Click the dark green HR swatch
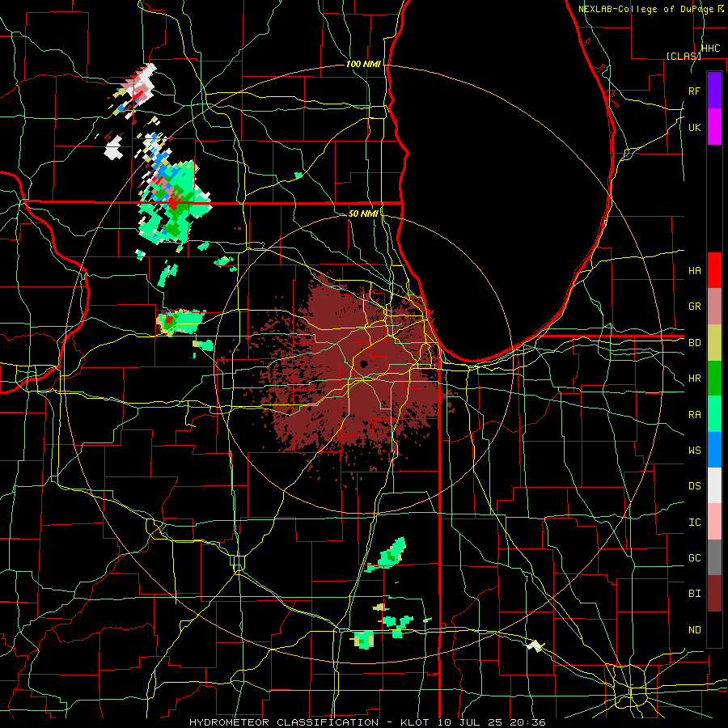The width and height of the screenshot is (728, 728). pos(714,378)
